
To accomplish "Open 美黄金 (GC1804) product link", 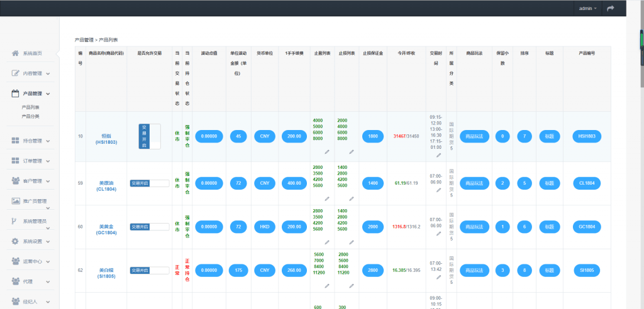I will coord(108,229).
